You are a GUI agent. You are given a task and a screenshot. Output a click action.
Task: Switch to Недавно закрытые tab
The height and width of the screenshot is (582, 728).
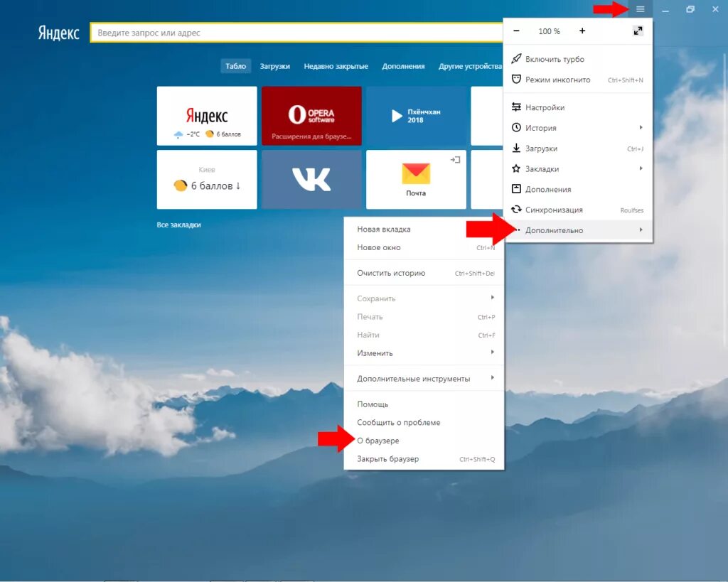click(336, 66)
